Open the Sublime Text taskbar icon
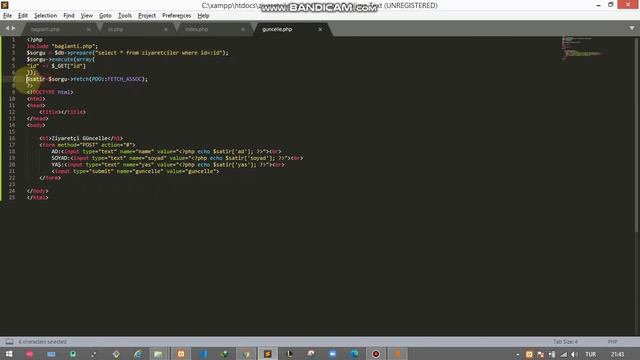 (268, 354)
